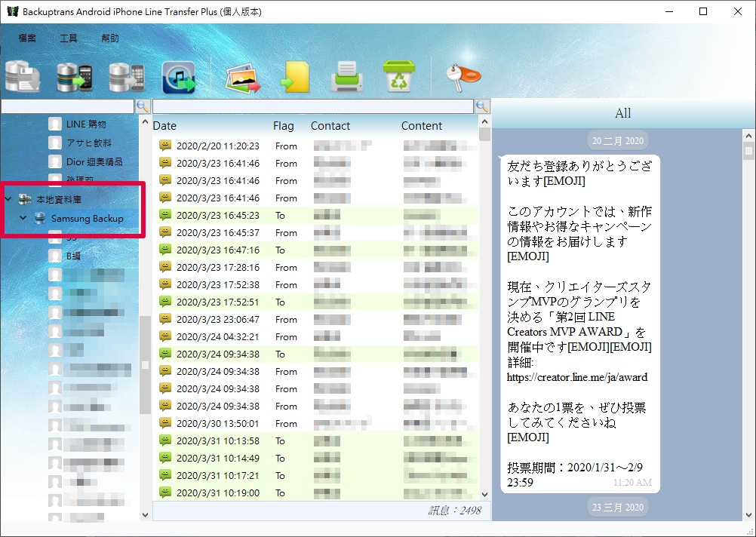Click the Samsung Backup database icon
This screenshot has height=537, width=756.
(40, 219)
